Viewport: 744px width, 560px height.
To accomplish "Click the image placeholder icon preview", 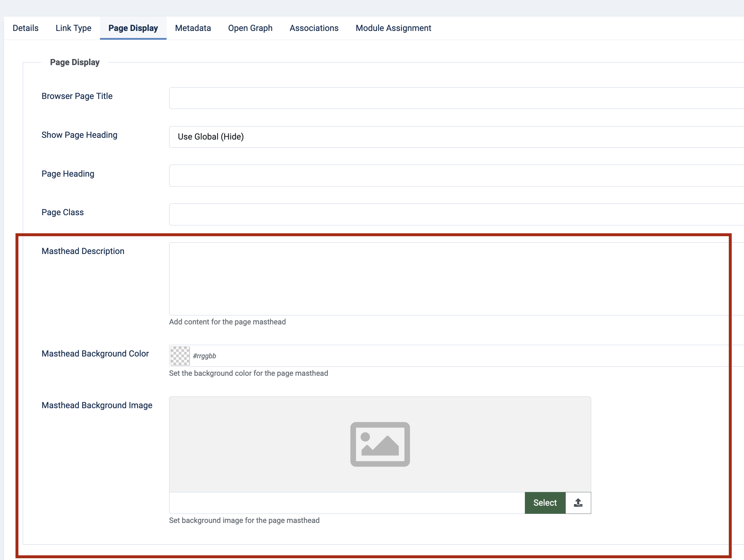I will (380, 444).
